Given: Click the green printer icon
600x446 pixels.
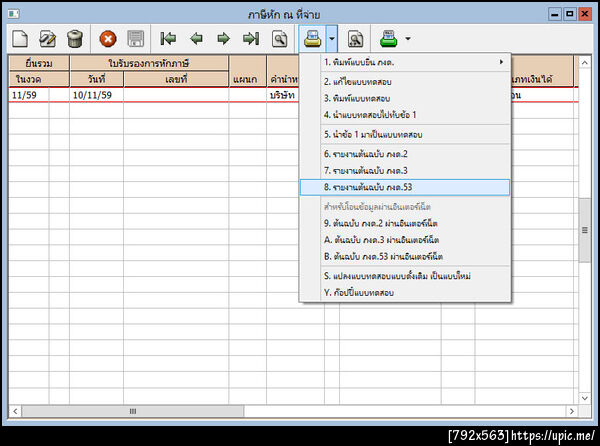Looking at the screenshot, I should [x=388, y=39].
